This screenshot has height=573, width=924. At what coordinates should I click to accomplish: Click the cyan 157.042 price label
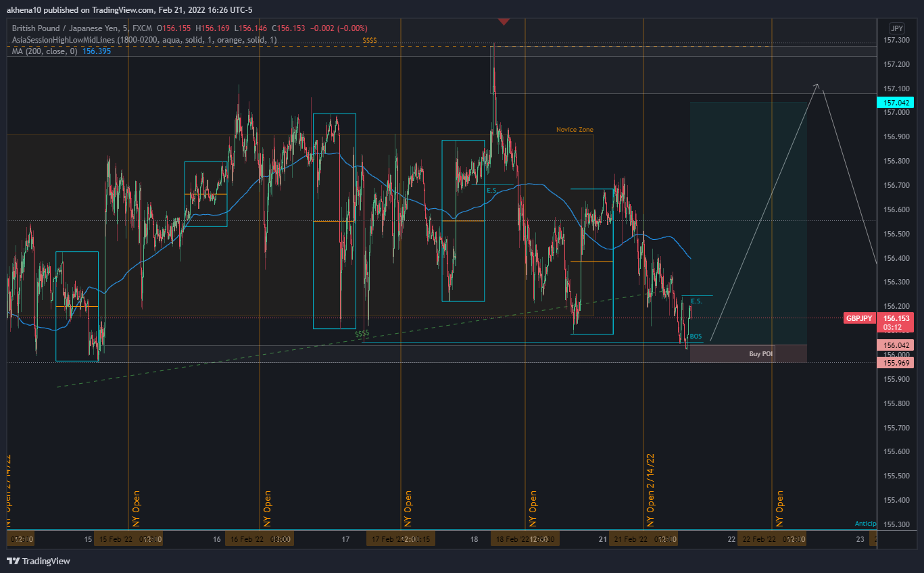895,103
